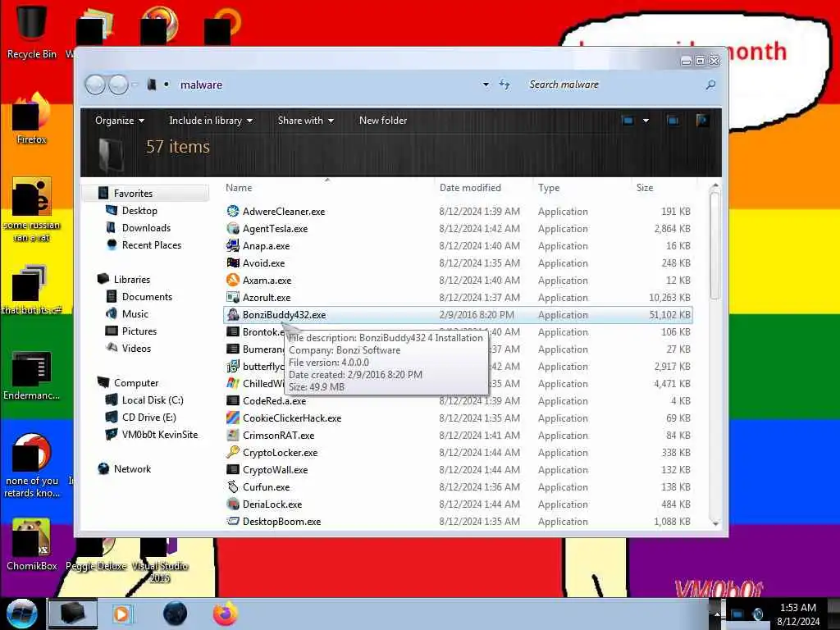Sort by Date modified column header
This screenshot has width=840, height=630.
pos(484,188)
